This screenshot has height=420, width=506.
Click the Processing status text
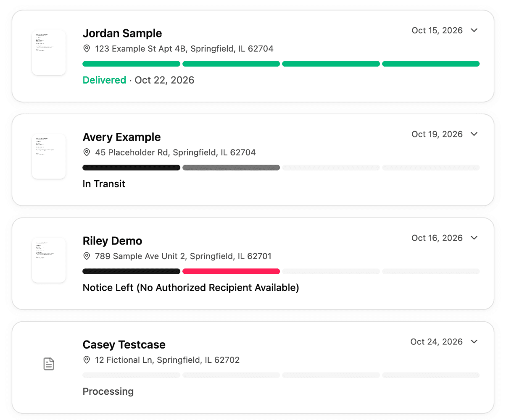[108, 391]
